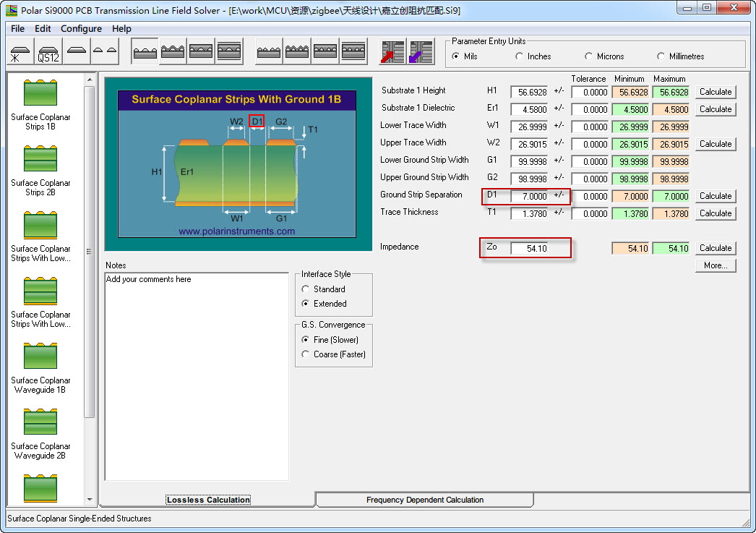This screenshot has height=533, width=756.
Task: Click structure list scroll down arrow
Action: 90,500
